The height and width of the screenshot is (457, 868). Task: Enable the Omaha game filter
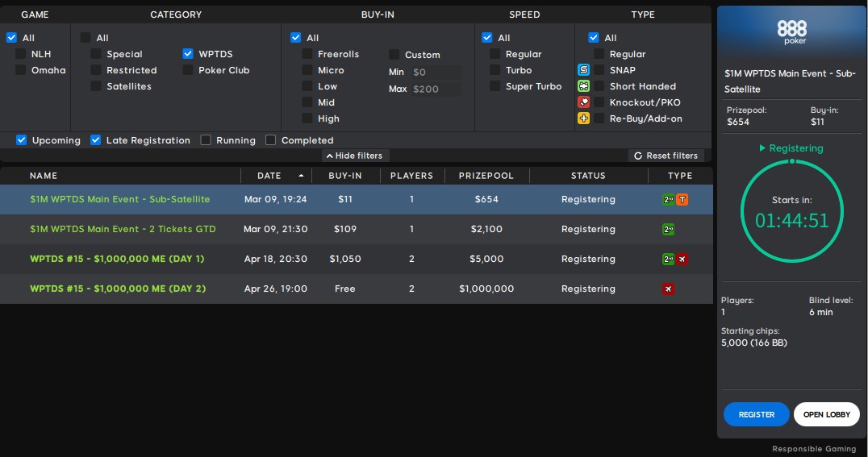[20, 69]
